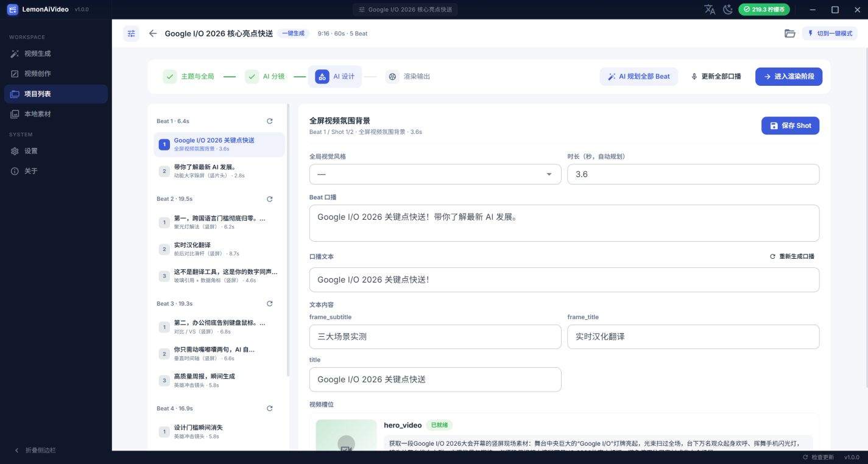Switch to one-click mode 切到一键模式

830,33
